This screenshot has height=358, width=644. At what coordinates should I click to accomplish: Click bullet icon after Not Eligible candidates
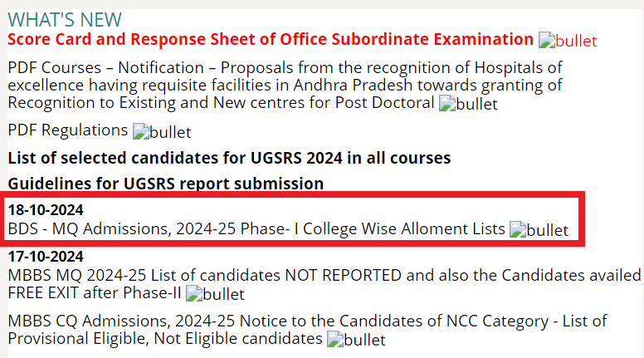click(356, 340)
